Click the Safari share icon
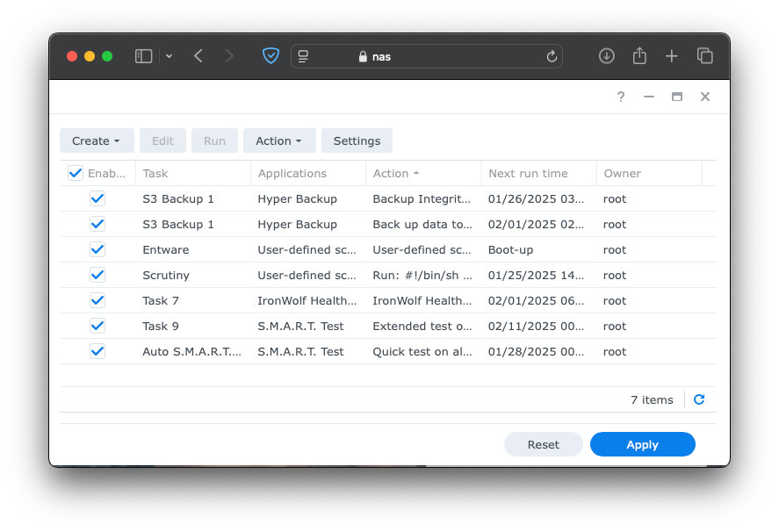The width and height of the screenshot is (779, 532). pyautogui.click(x=639, y=56)
